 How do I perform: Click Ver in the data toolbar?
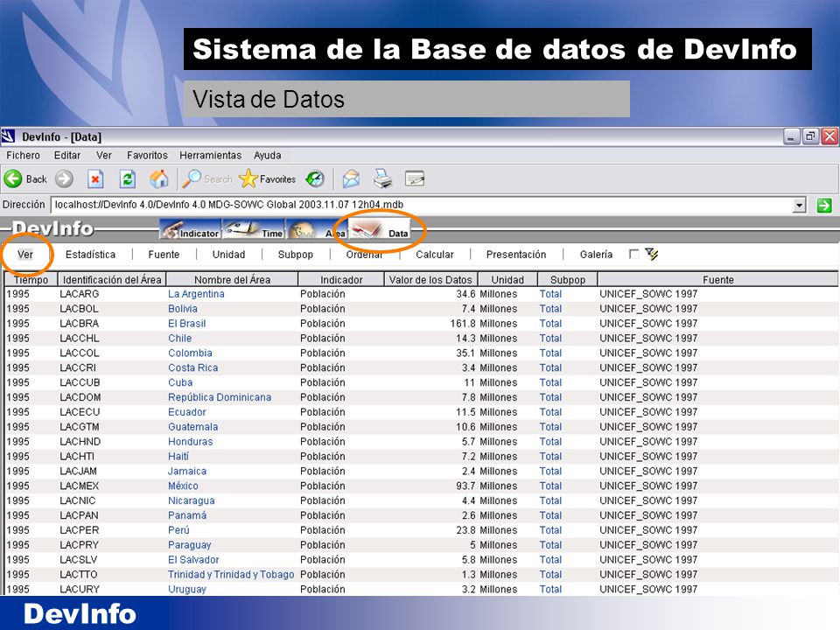click(25, 255)
